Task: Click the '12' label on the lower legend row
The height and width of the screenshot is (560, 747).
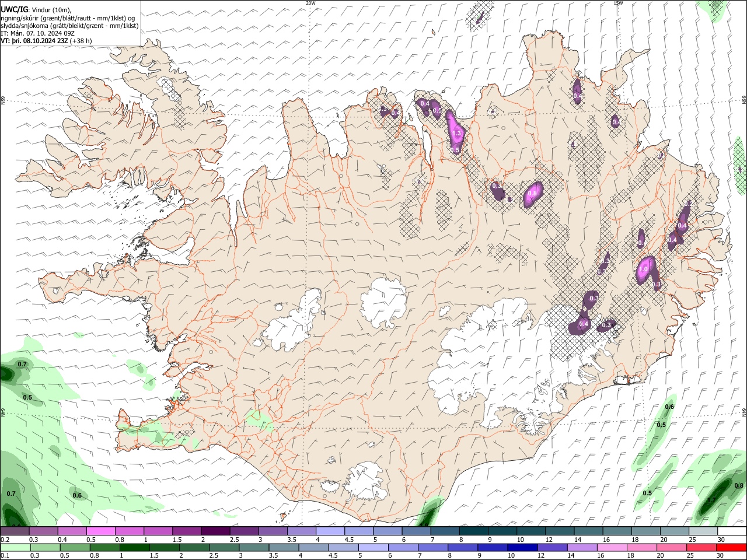Action: pyautogui.click(x=541, y=555)
